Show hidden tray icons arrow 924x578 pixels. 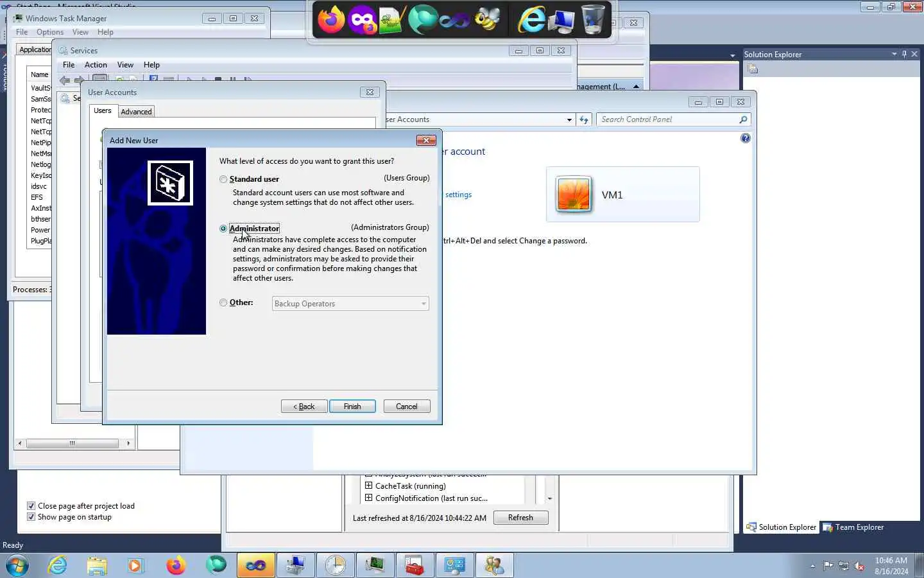click(812, 566)
